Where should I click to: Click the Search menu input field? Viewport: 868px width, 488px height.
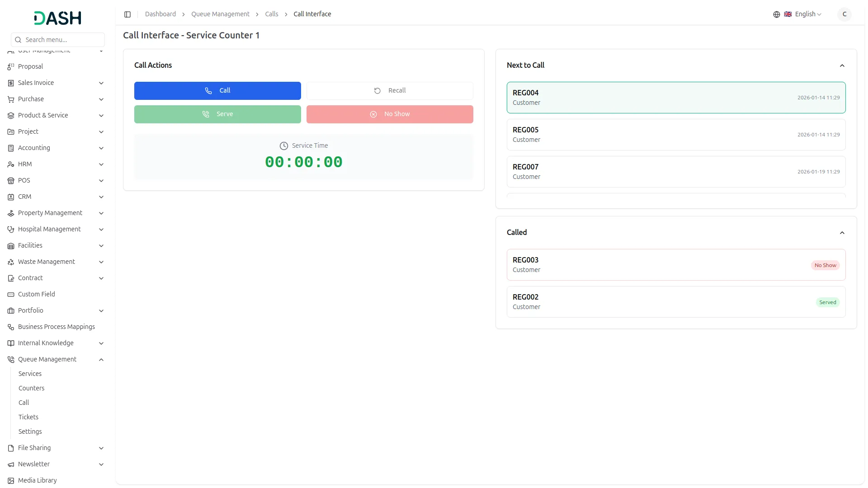click(58, 40)
